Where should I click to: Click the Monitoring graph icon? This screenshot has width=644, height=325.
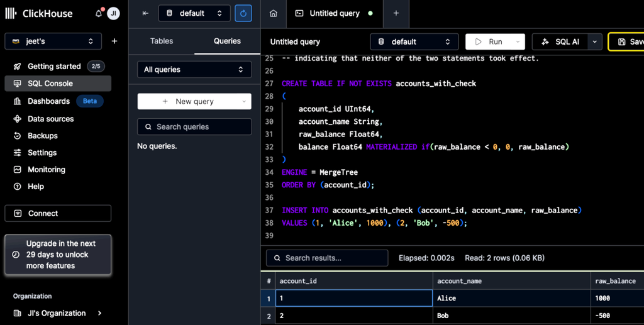pos(17,169)
